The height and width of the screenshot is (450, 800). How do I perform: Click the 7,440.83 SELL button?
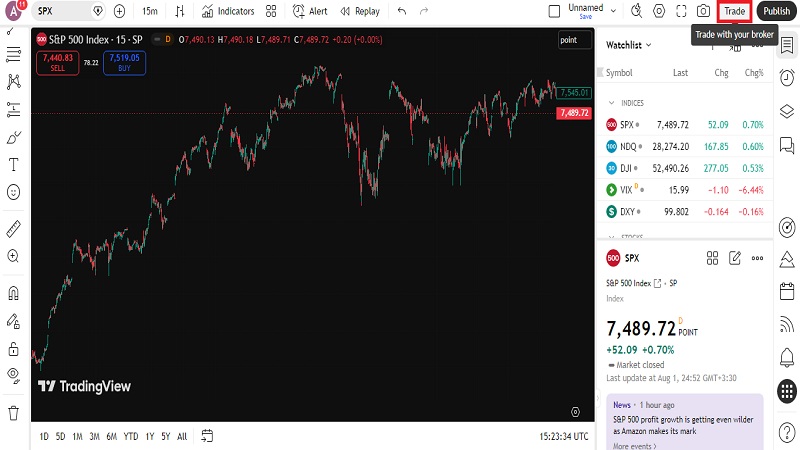point(58,63)
